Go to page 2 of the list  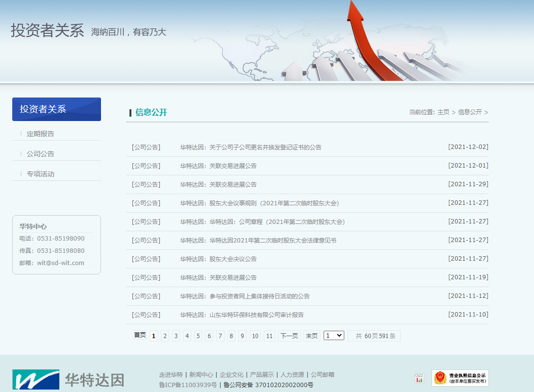pyautogui.click(x=165, y=336)
